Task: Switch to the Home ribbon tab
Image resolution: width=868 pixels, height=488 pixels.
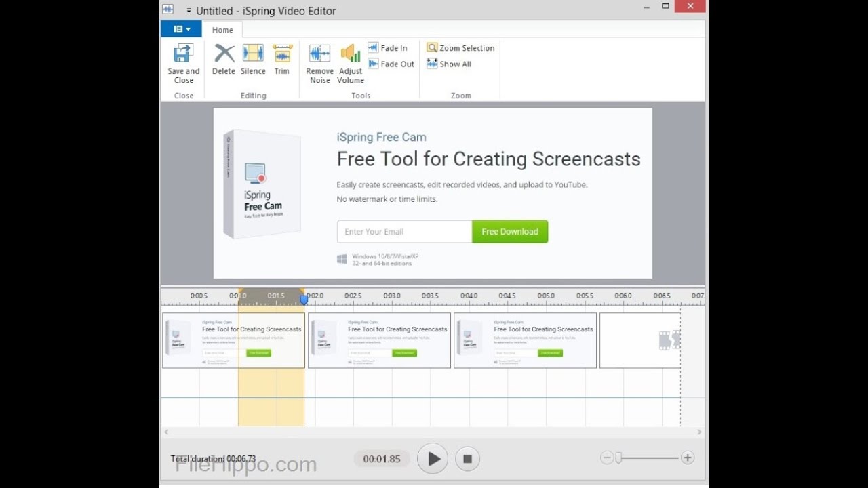Action: tap(222, 30)
